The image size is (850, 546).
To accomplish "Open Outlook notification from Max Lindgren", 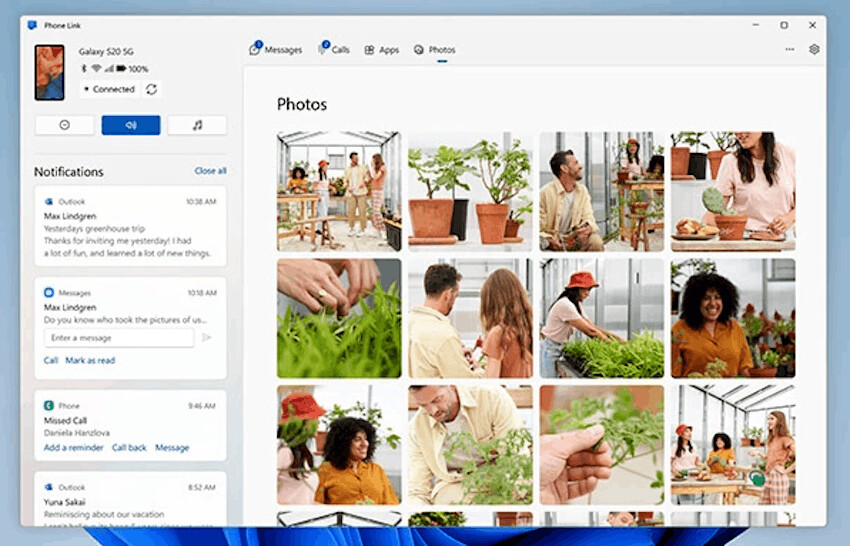I will click(130, 226).
